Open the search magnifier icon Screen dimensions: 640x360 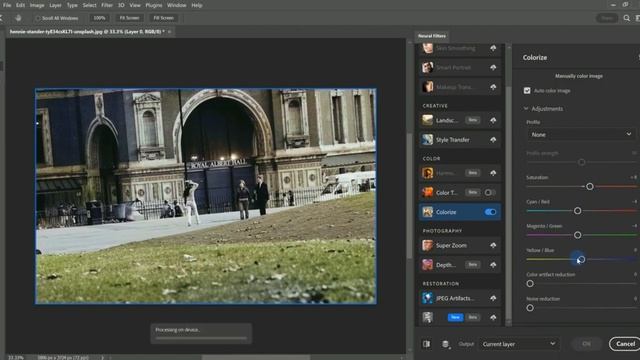coord(627,18)
